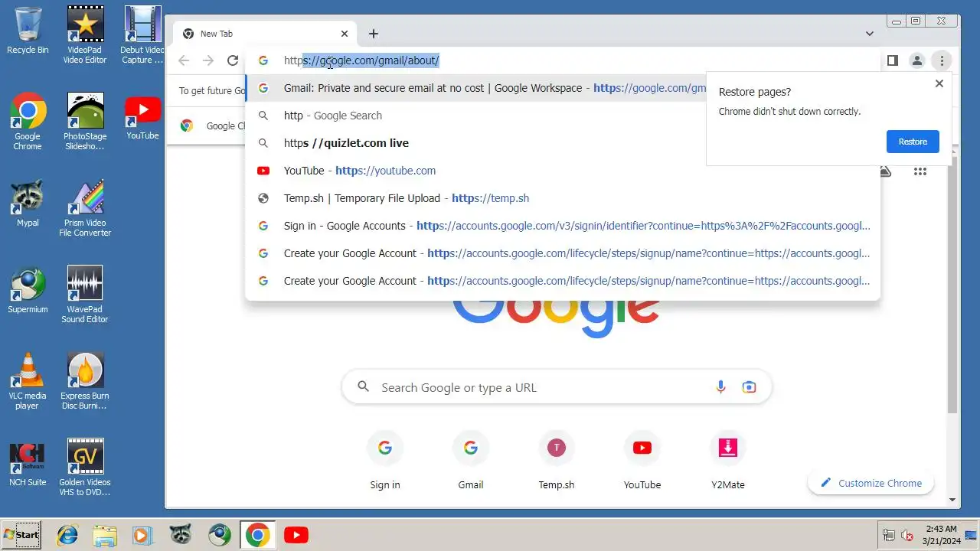This screenshot has width=980, height=551.
Task: Open Gmail shortcut tile
Action: point(471,460)
